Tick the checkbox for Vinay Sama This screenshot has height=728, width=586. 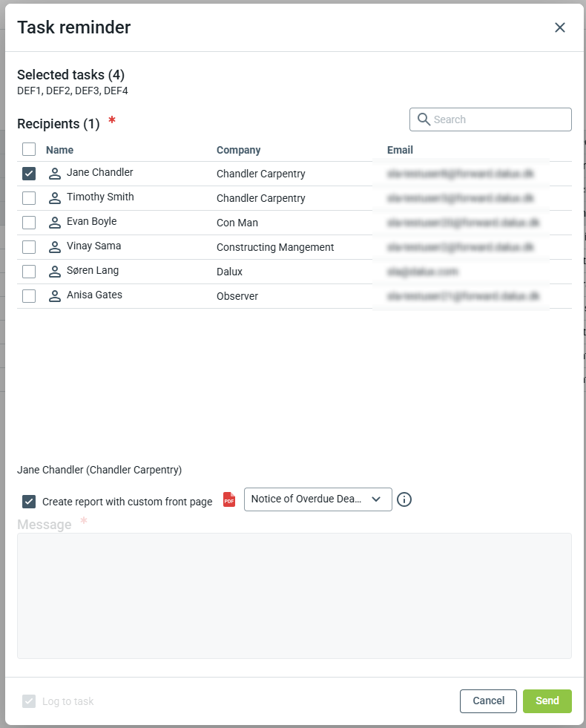[29, 247]
